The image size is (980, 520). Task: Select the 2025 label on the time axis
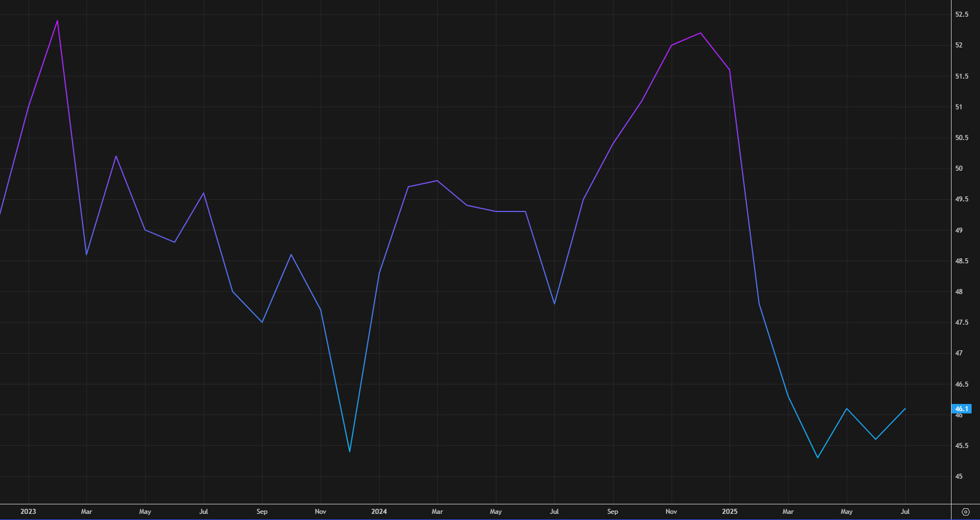(x=730, y=511)
